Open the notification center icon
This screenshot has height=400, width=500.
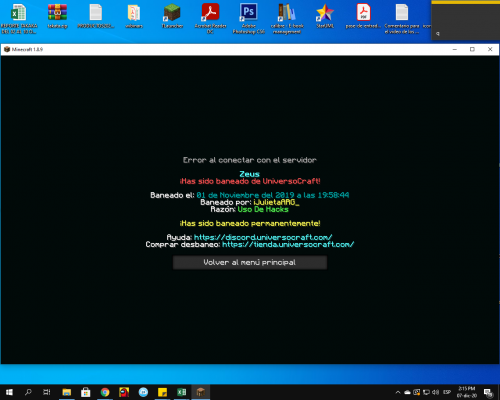coord(489,393)
